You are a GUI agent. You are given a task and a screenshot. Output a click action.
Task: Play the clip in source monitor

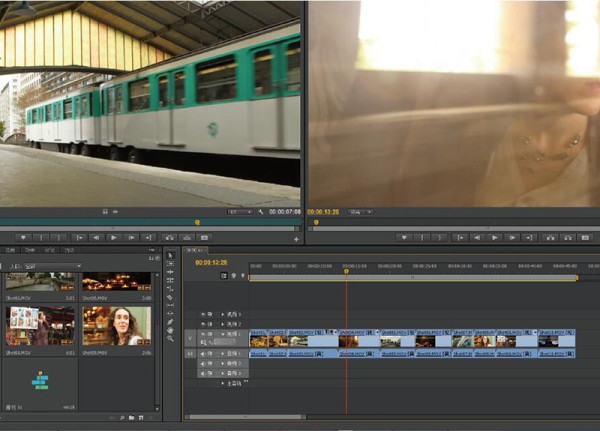114,238
